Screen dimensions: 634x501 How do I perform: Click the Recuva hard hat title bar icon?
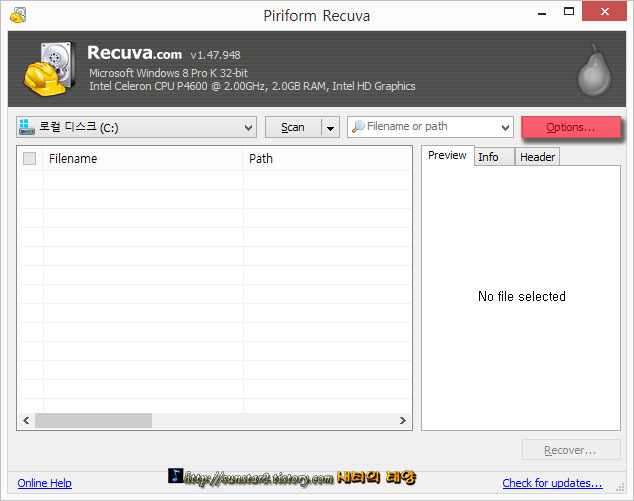click(x=18, y=15)
